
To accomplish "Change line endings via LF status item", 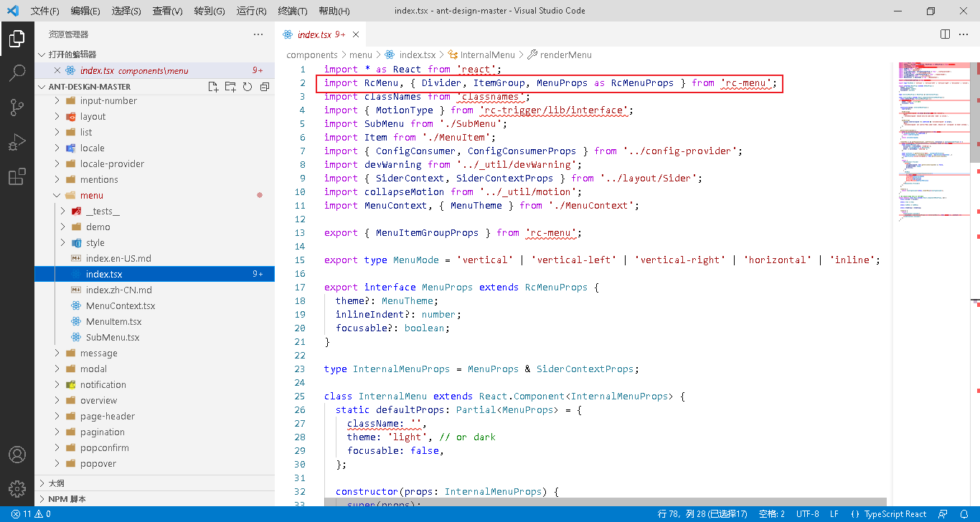I will (x=834, y=514).
